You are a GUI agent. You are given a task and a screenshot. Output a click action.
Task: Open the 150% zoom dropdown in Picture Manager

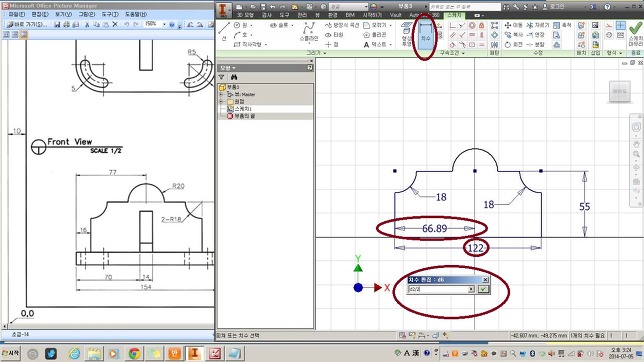click(x=164, y=25)
